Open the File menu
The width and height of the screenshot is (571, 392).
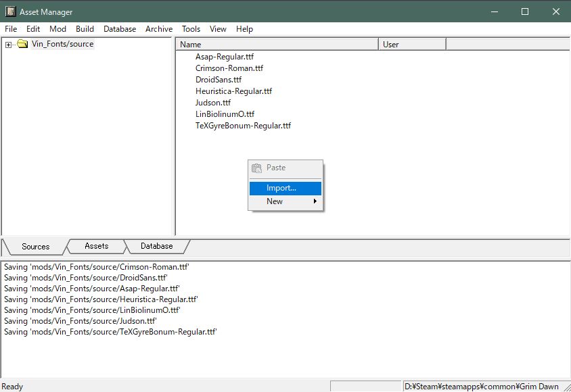point(11,29)
